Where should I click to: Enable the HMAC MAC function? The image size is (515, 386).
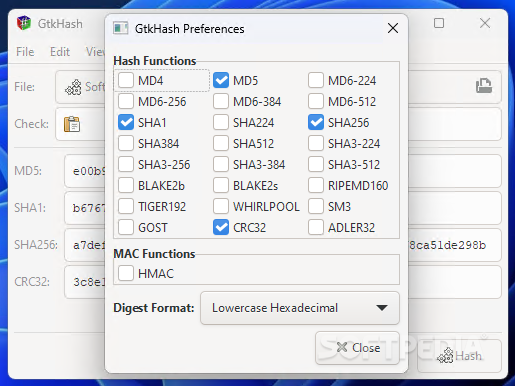click(x=126, y=273)
